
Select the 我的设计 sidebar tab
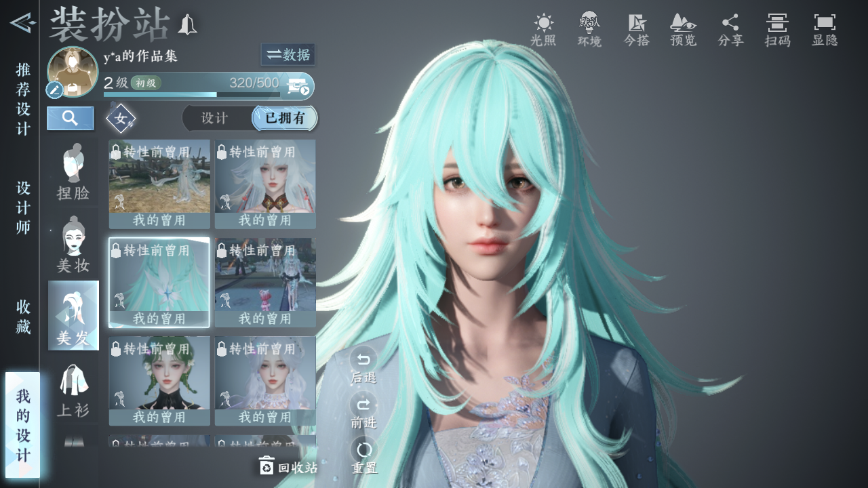pos(23,425)
